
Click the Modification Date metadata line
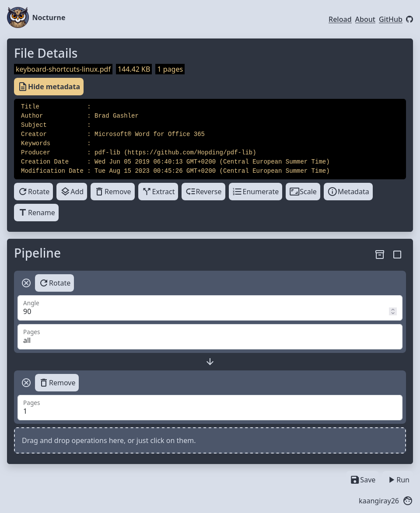coord(175,171)
